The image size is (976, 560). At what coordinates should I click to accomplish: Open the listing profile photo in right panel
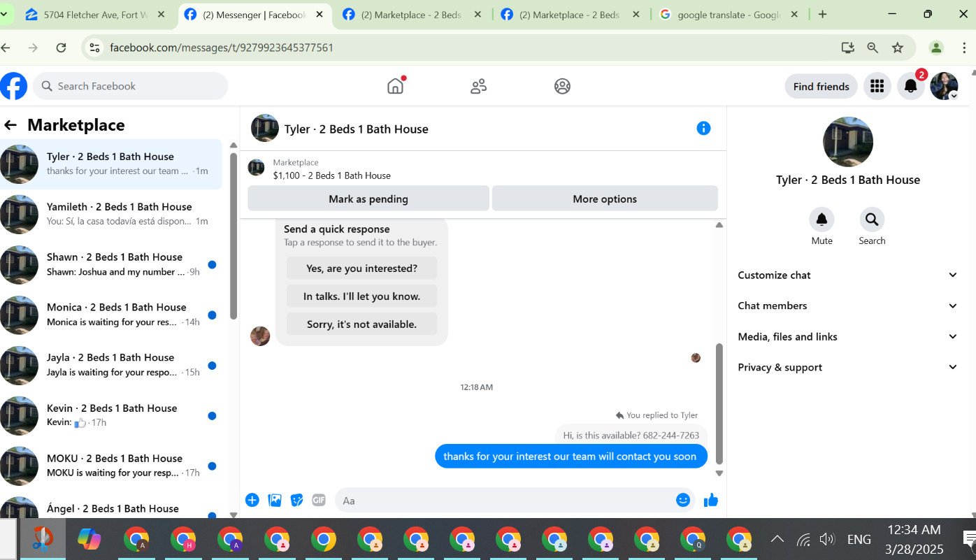848,142
